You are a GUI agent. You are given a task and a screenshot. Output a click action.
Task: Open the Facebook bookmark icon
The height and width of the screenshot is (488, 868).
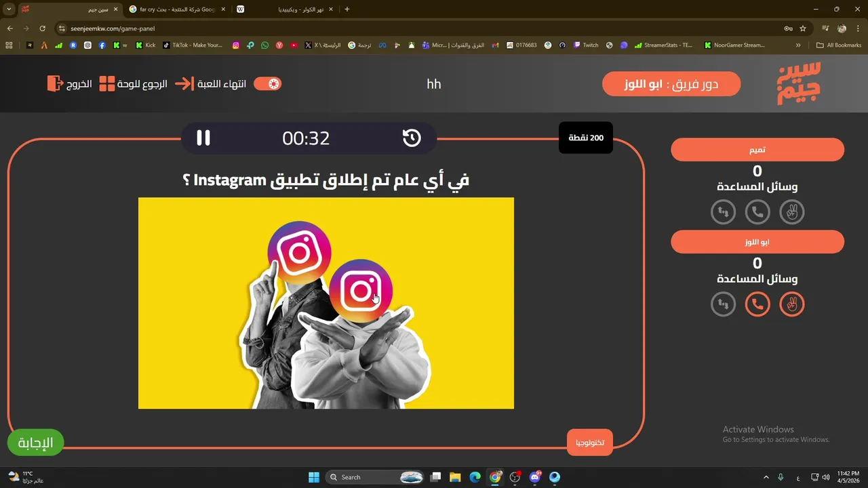pyautogui.click(x=102, y=45)
